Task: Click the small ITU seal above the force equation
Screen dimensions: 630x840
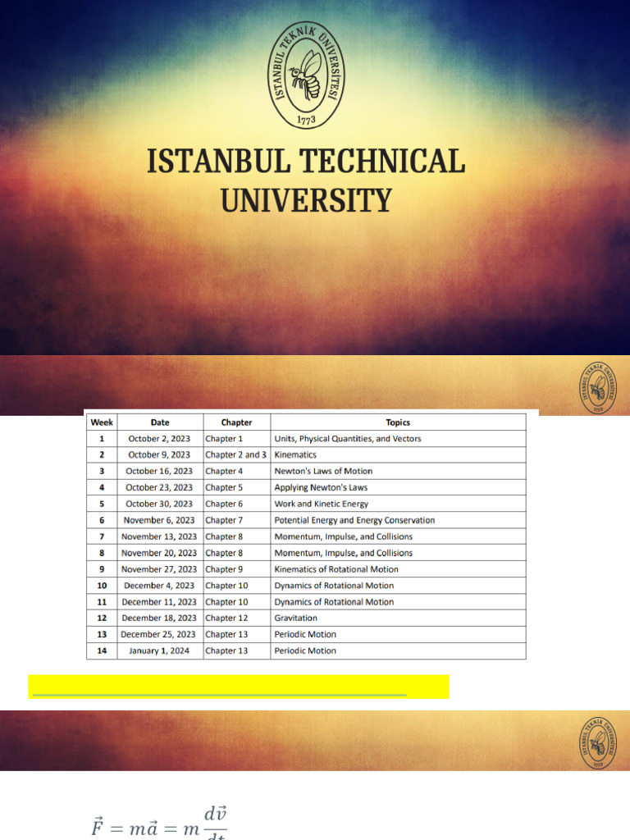Action: pos(598,742)
